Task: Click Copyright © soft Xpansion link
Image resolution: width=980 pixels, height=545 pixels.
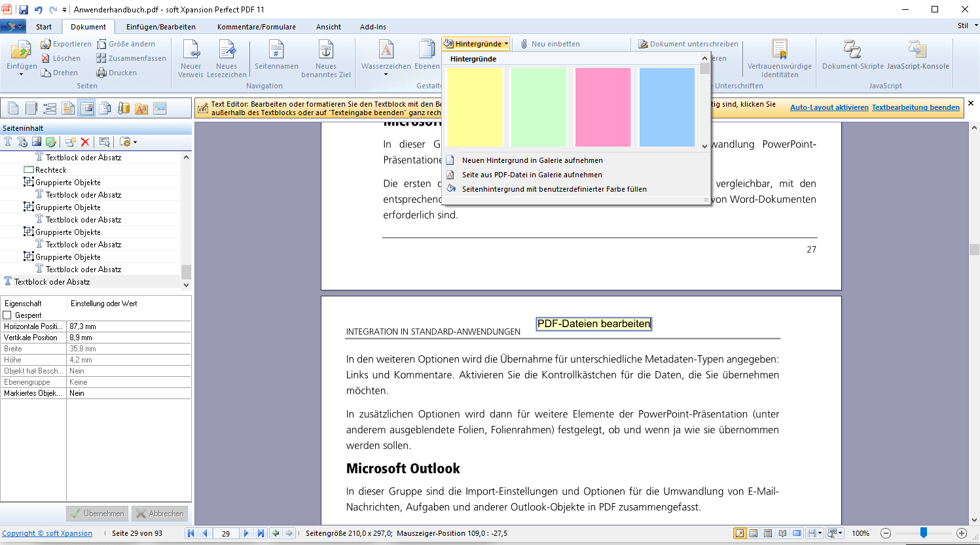Action: coord(47,533)
